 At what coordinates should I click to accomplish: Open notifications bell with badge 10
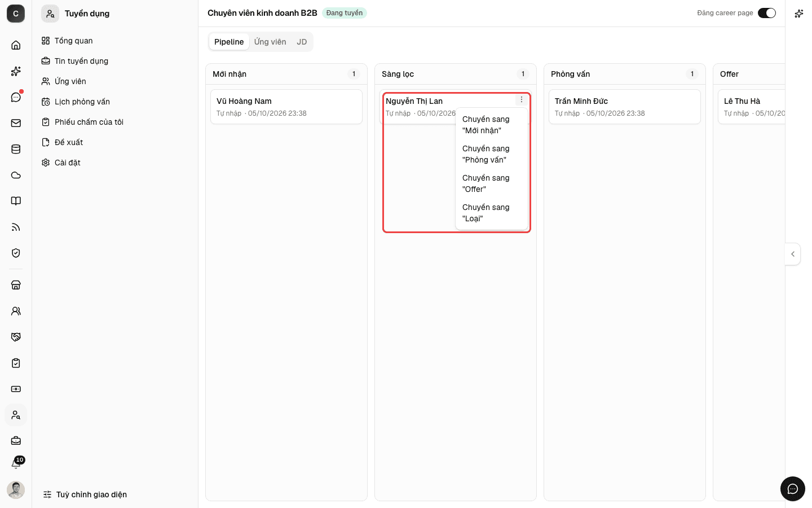(x=16, y=463)
